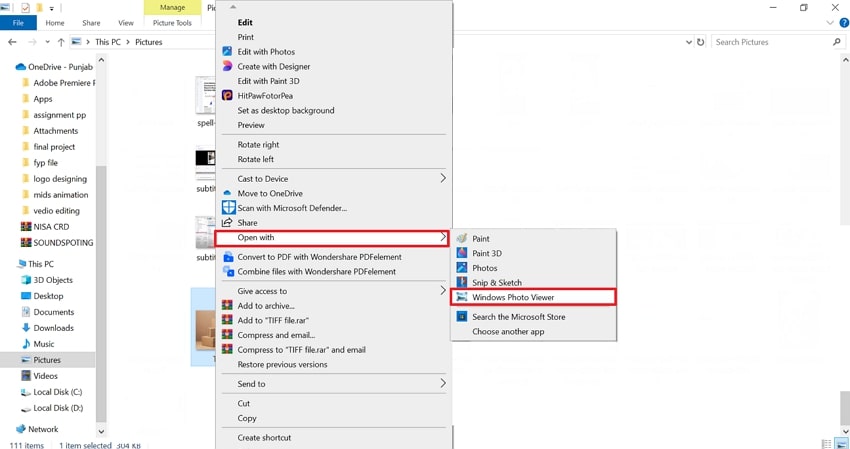Screen dimensions: 850x449
Task: Select Choose another app
Action: [x=508, y=331]
